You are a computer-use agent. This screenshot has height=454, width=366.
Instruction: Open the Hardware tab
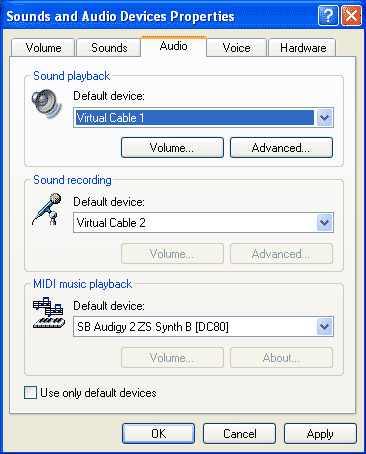303,48
